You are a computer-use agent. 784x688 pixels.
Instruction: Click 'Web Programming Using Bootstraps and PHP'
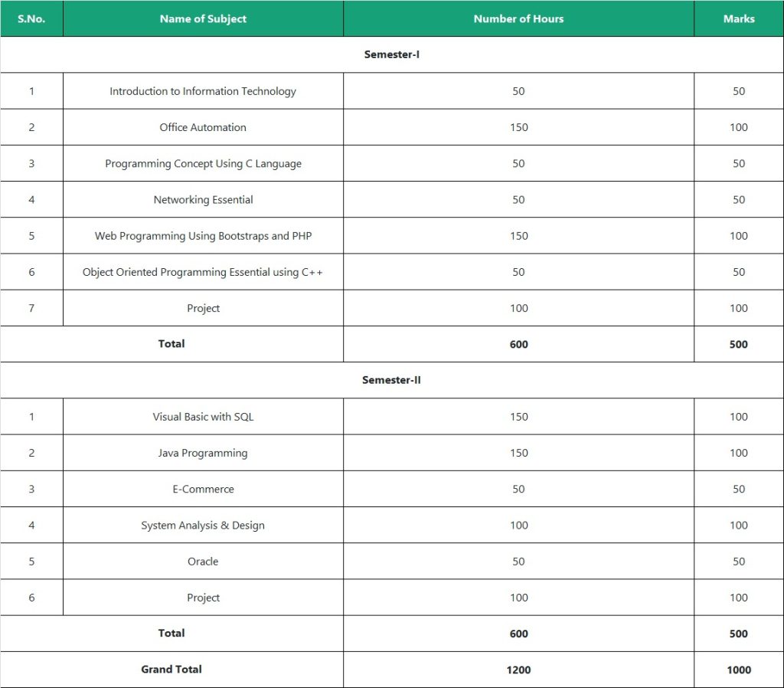pos(203,236)
